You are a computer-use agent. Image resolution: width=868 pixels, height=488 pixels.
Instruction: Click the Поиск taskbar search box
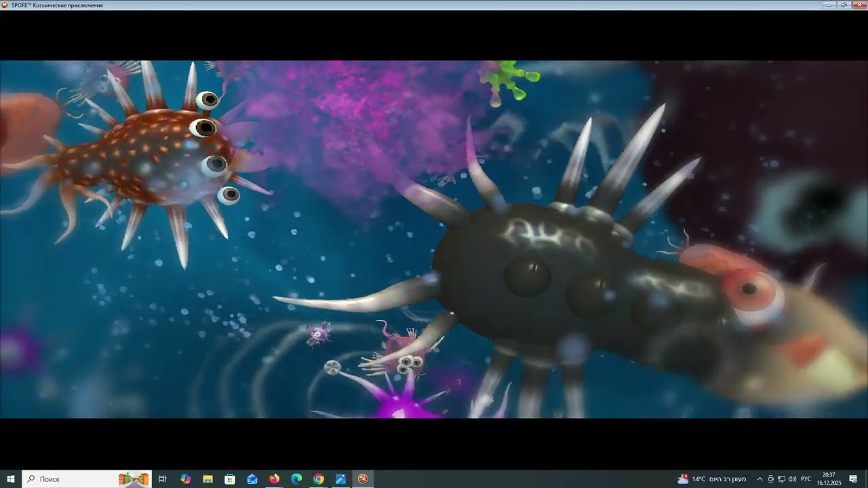click(86, 479)
